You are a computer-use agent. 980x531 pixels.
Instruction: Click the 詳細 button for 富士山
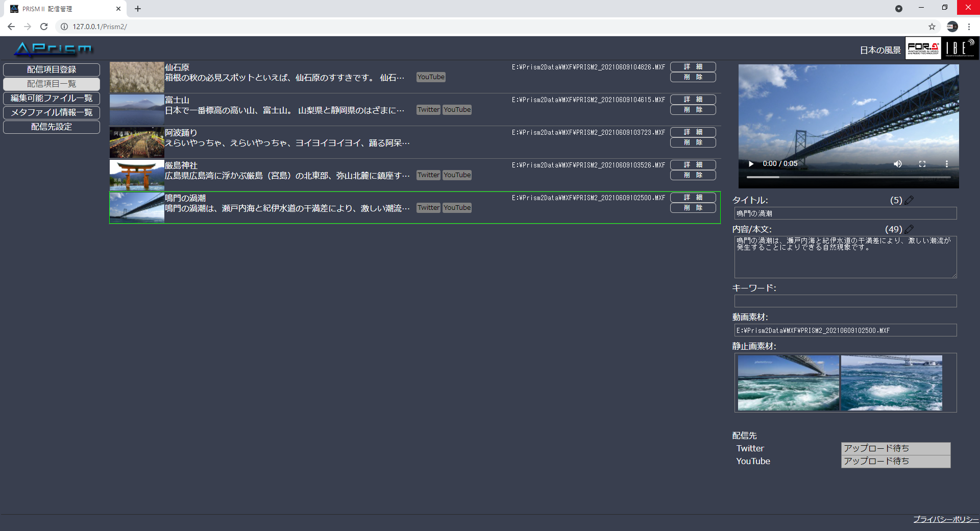pos(693,100)
